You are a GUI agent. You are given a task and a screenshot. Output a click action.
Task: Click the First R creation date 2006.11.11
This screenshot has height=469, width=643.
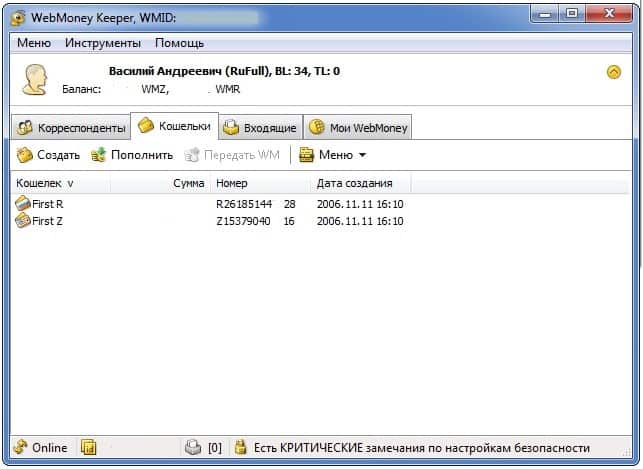(x=360, y=204)
